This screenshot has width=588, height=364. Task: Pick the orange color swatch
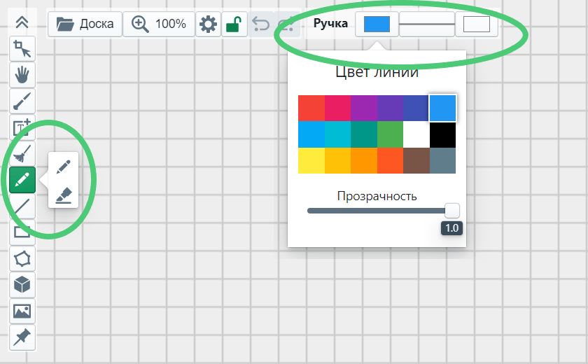(x=364, y=160)
